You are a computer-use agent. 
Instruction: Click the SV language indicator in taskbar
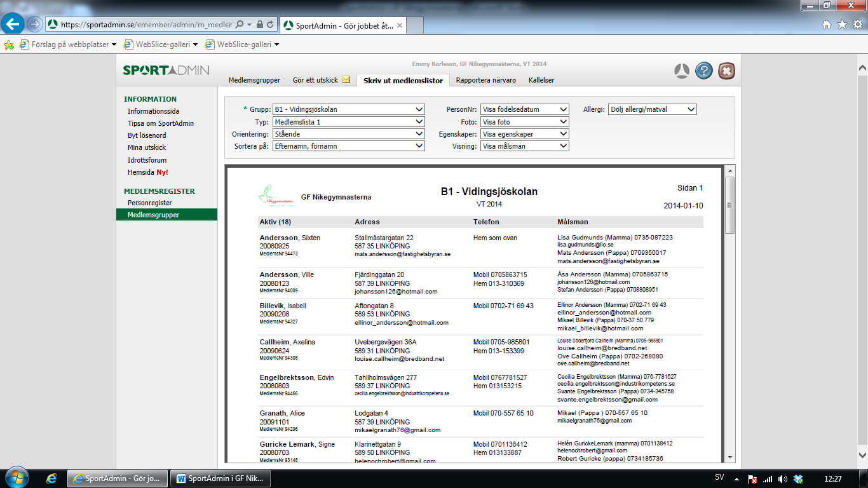coord(719,477)
